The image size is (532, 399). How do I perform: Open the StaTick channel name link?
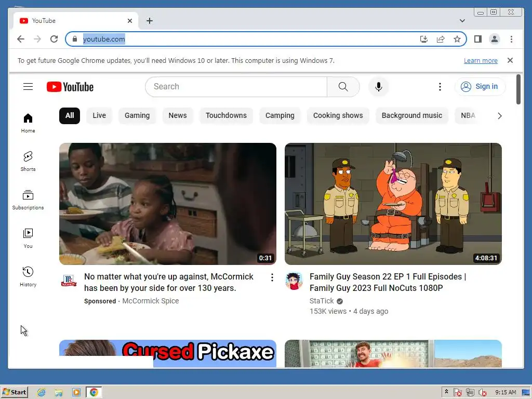(321, 301)
